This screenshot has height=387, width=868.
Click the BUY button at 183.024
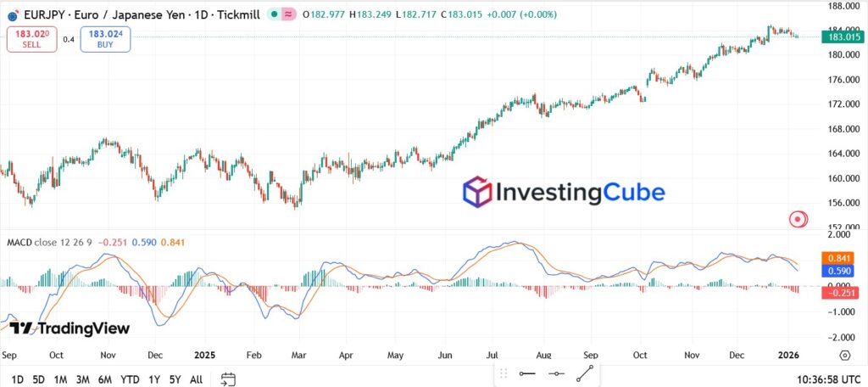click(105, 39)
